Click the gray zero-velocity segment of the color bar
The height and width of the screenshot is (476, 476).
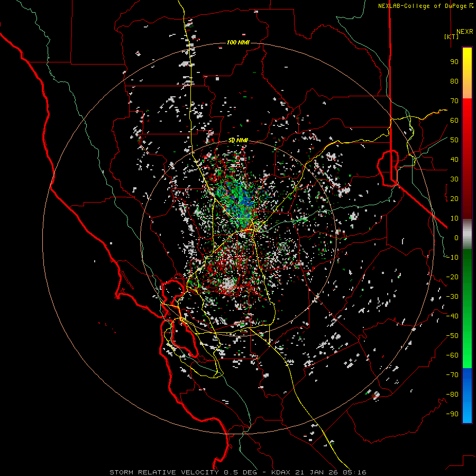[x=467, y=234]
